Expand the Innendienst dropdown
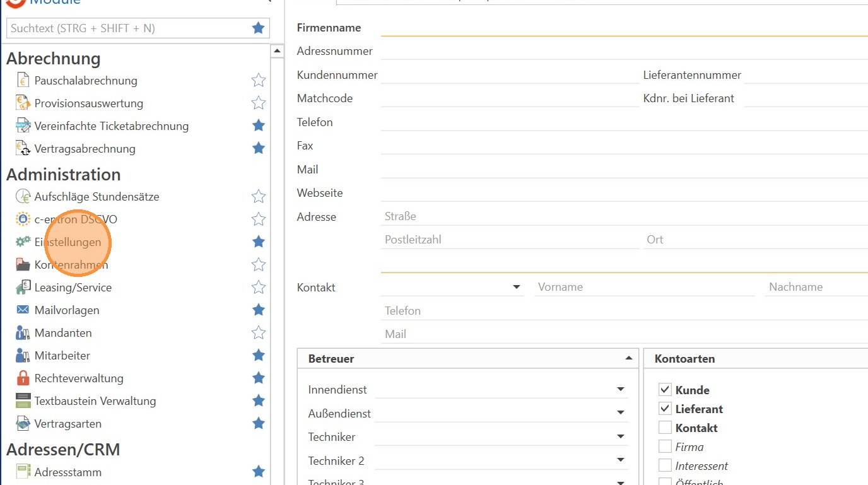Viewport: 868px width, 485px height. click(620, 390)
